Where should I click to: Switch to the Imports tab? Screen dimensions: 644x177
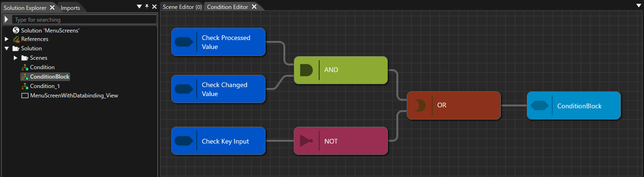point(70,8)
